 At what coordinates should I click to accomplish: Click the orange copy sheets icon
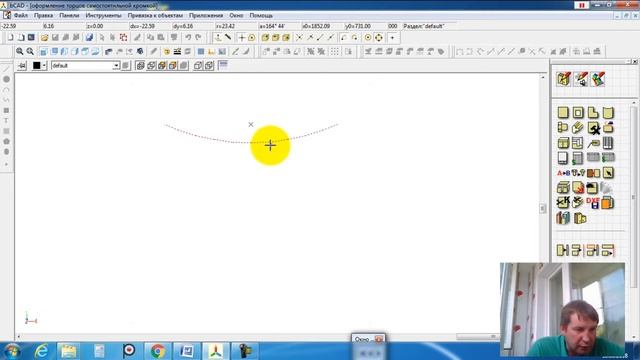point(608,202)
